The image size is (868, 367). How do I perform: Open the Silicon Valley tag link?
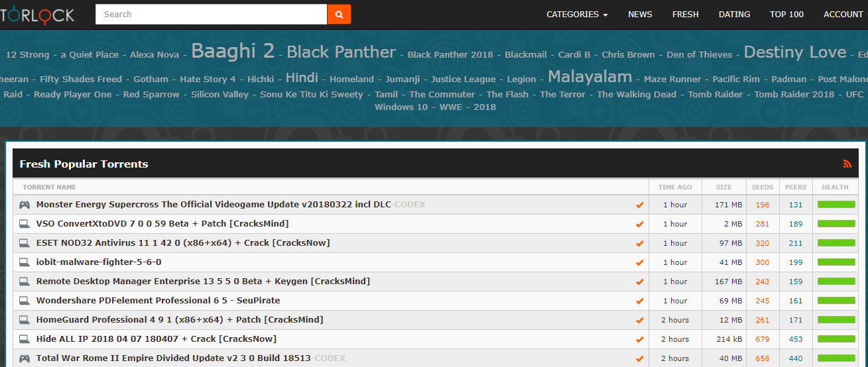(219, 94)
